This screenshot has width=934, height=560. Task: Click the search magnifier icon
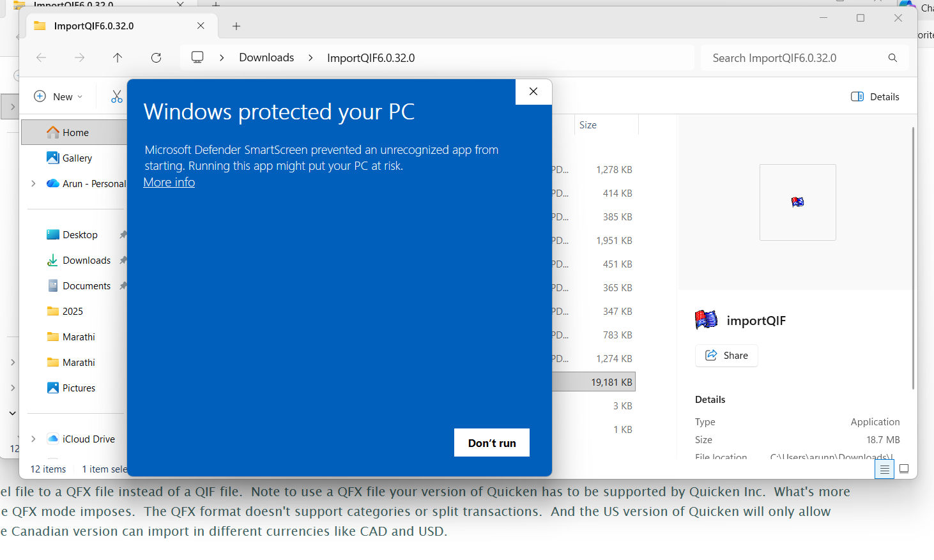[892, 58]
